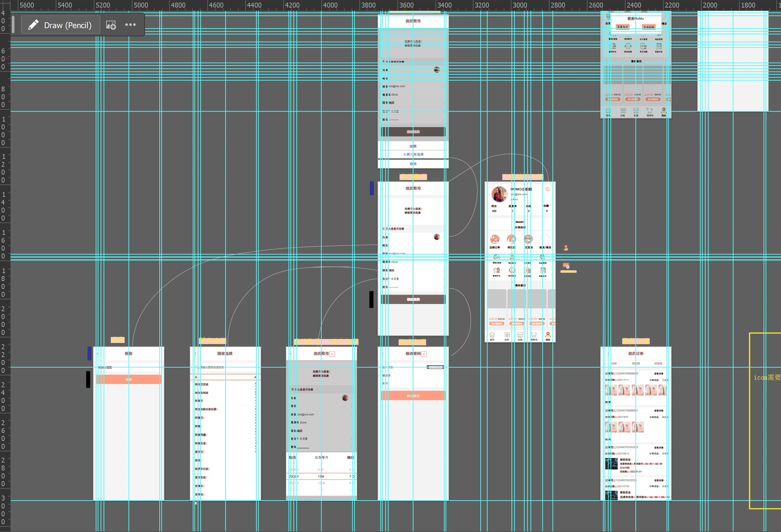Click the floating toolbar grip handle
Viewport: 781px width, 532px height.
point(13,24)
